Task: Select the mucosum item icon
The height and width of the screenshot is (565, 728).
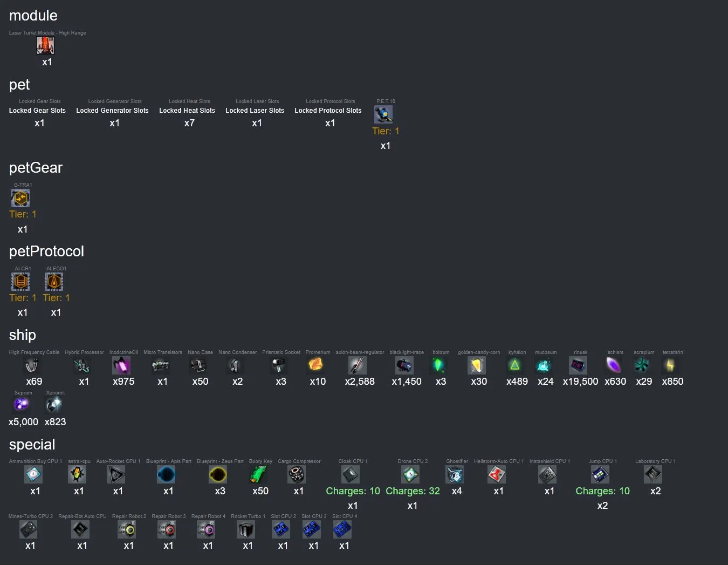Action: pos(544,365)
